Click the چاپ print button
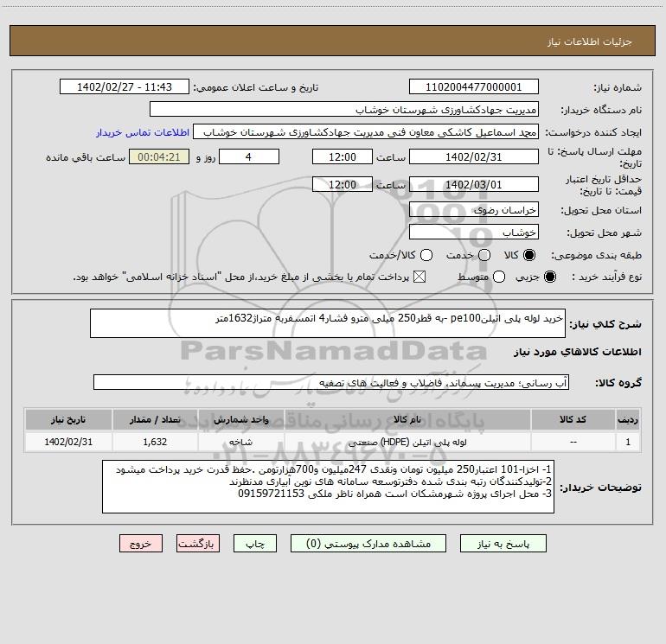666x644 pixels. [x=255, y=544]
